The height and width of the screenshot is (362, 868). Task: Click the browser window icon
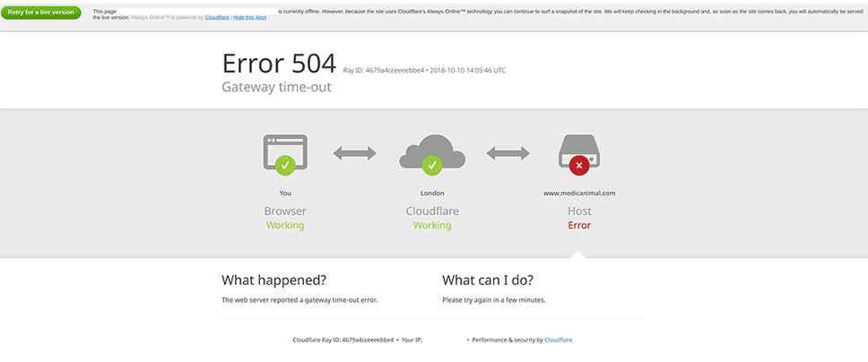[285, 151]
